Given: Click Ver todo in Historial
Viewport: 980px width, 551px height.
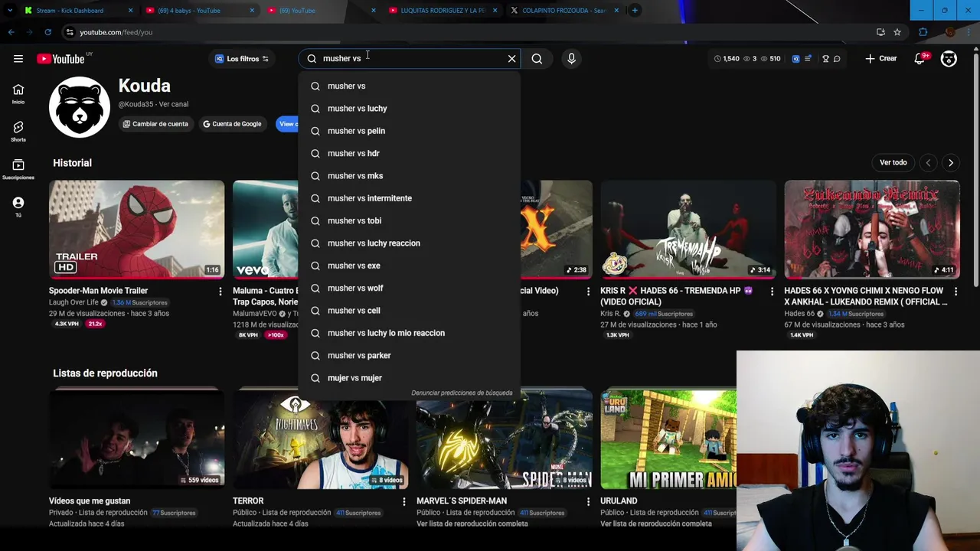Looking at the screenshot, I should point(893,162).
